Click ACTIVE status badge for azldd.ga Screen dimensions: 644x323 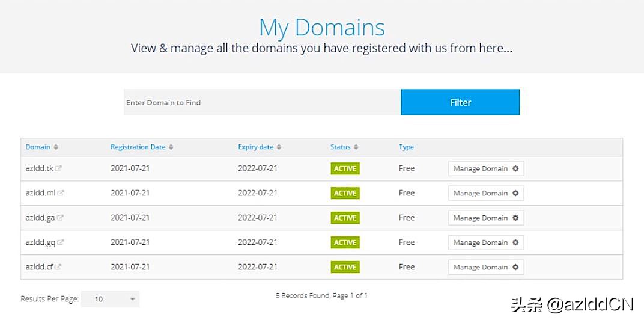[345, 218]
